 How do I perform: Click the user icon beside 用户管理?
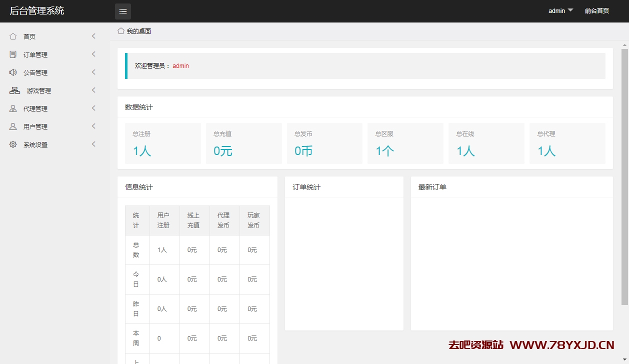point(13,126)
